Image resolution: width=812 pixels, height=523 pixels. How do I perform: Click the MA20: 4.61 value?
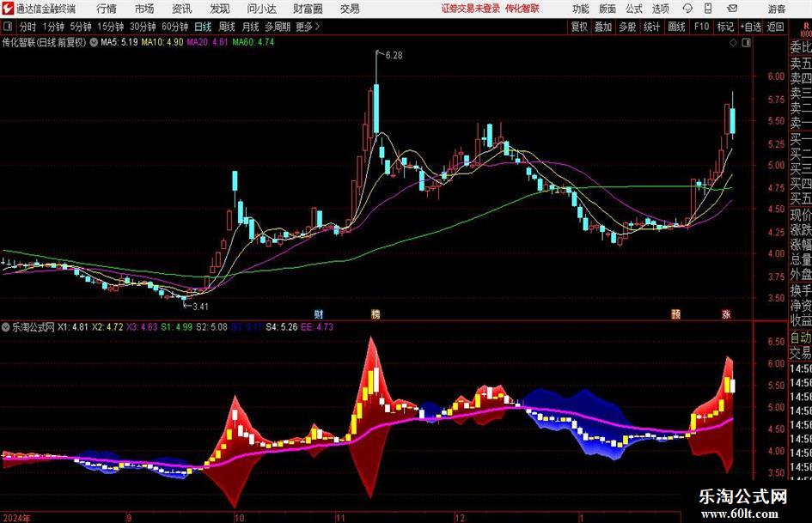coord(207,42)
